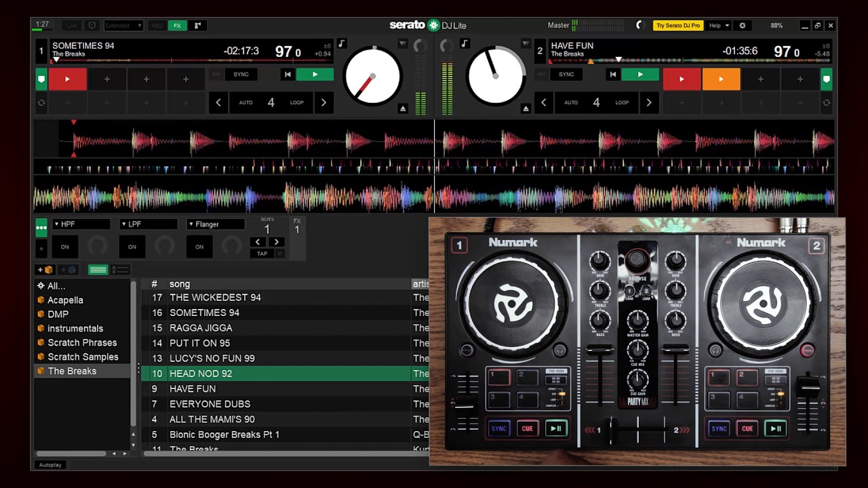The height and width of the screenshot is (488, 868).
Task: Open the Extended view mode dropdown
Action: click(x=123, y=26)
